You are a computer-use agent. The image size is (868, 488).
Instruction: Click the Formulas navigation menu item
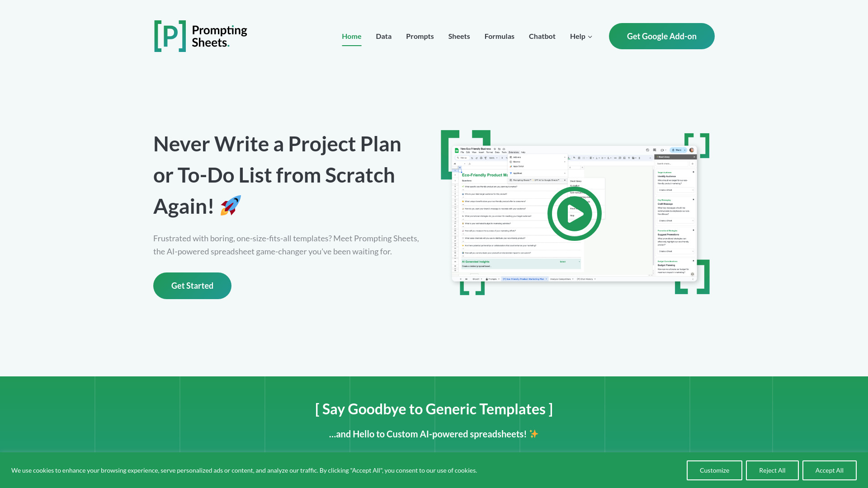pyautogui.click(x=500, y=36)
